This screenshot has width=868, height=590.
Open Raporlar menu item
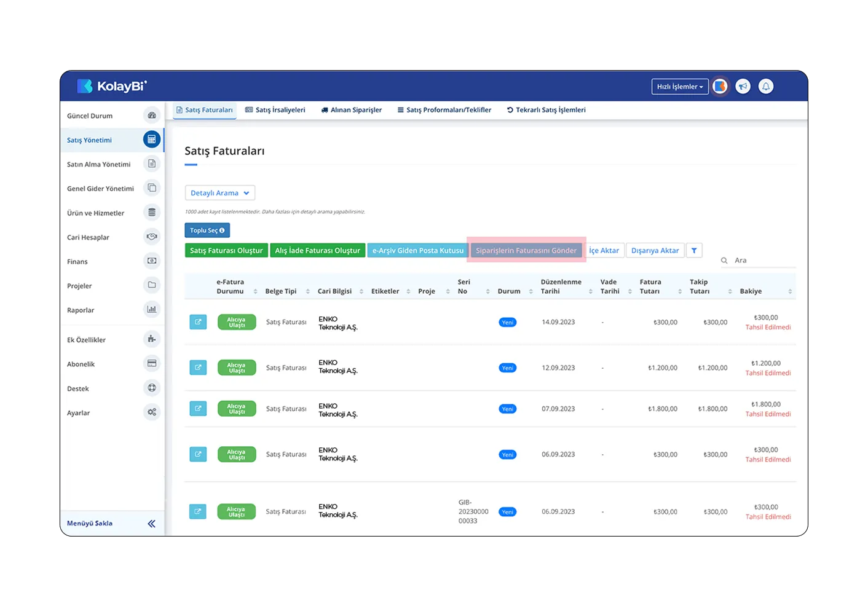point(112,310)
